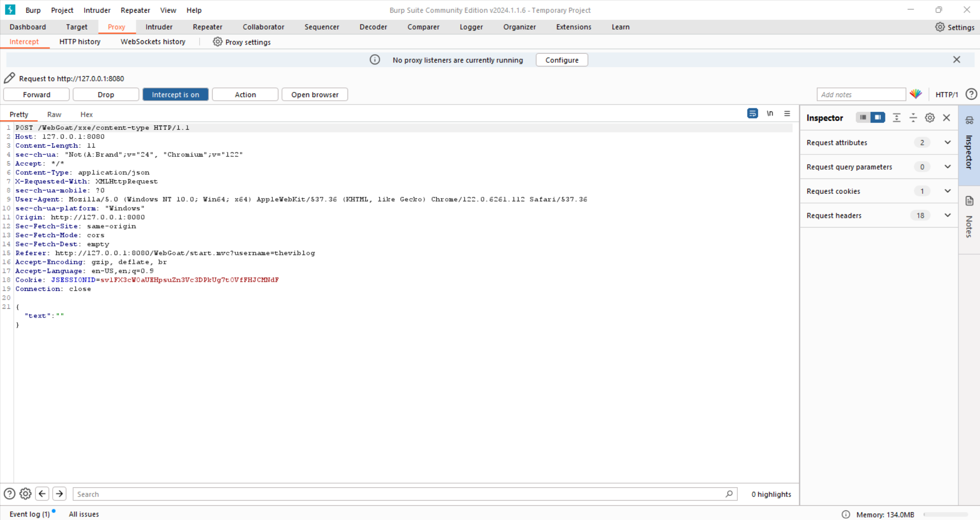Pick a highlight color with rainbow icon
Screen dimensions: 980x520
click(x=916, y=94)
